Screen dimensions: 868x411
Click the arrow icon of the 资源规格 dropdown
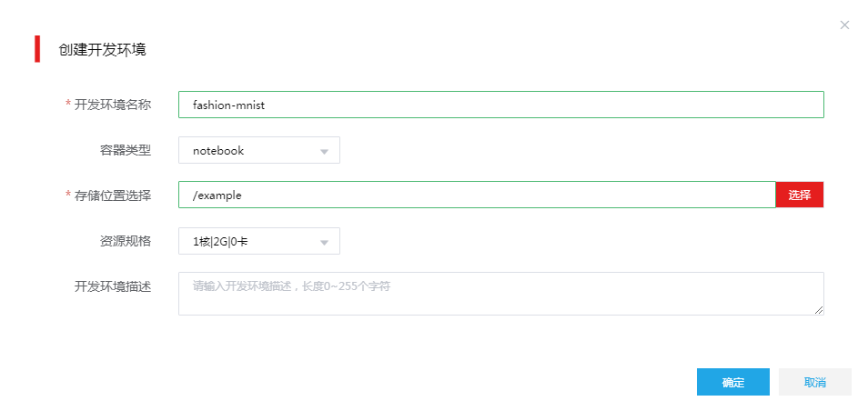pyautogui.click(x=325, y=242)
